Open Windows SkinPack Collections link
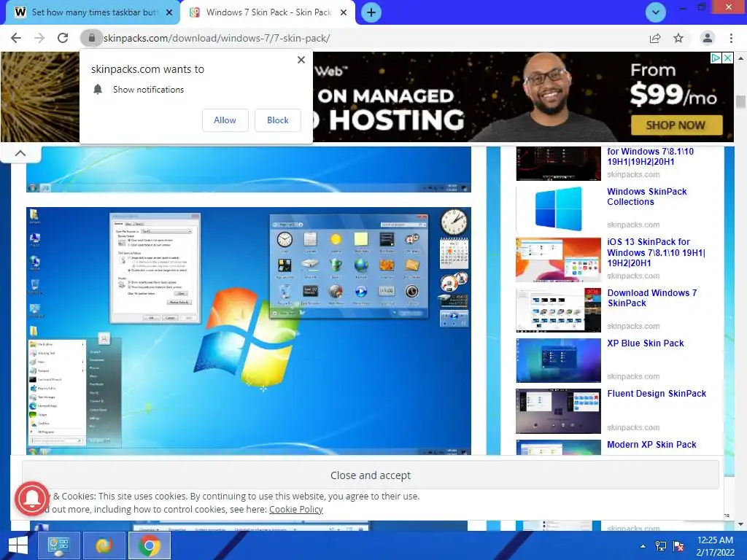This screenshot has height=560, width=747. (646, 197)
